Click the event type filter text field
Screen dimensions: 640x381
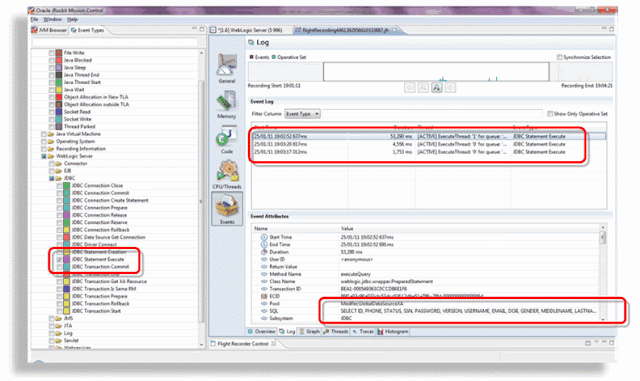pyautogui.click(x=115, y=42)
